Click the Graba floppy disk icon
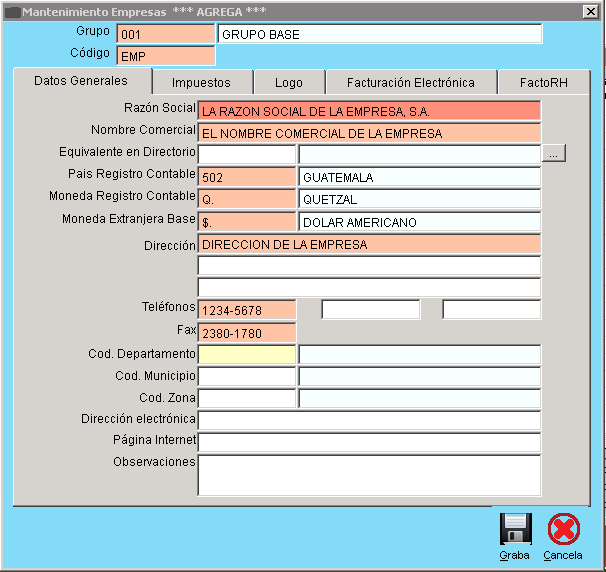This screenshot has width=606, height=572. click(515, 528)
